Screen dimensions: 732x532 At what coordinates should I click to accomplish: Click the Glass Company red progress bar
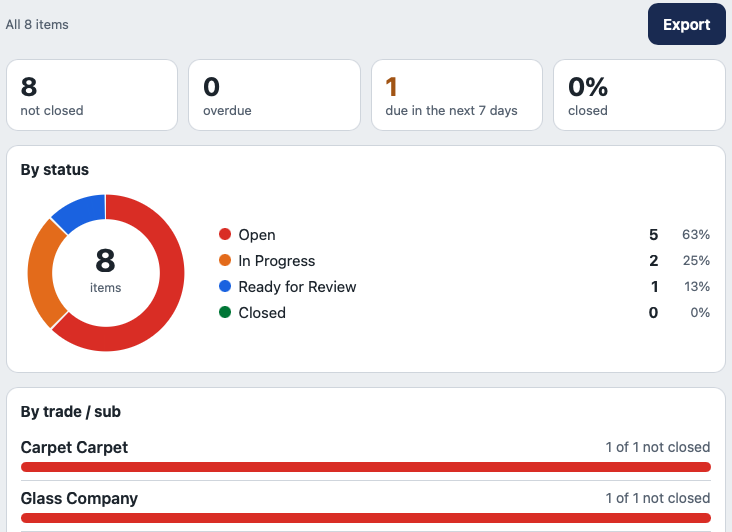(x=366, y=518)
